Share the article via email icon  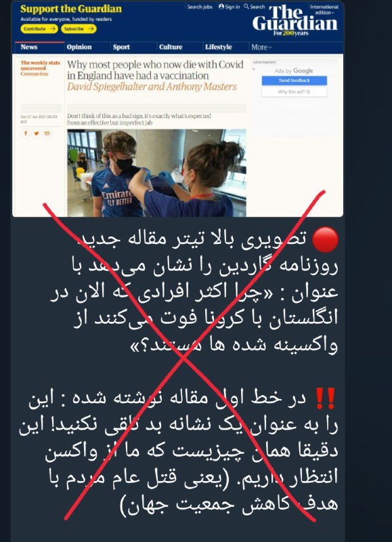coord(47,133)
